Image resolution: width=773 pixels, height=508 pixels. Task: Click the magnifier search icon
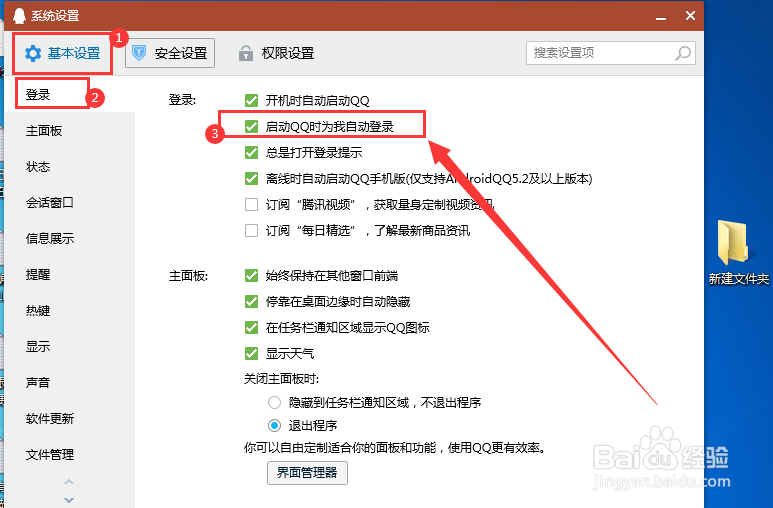click(683, 53)
